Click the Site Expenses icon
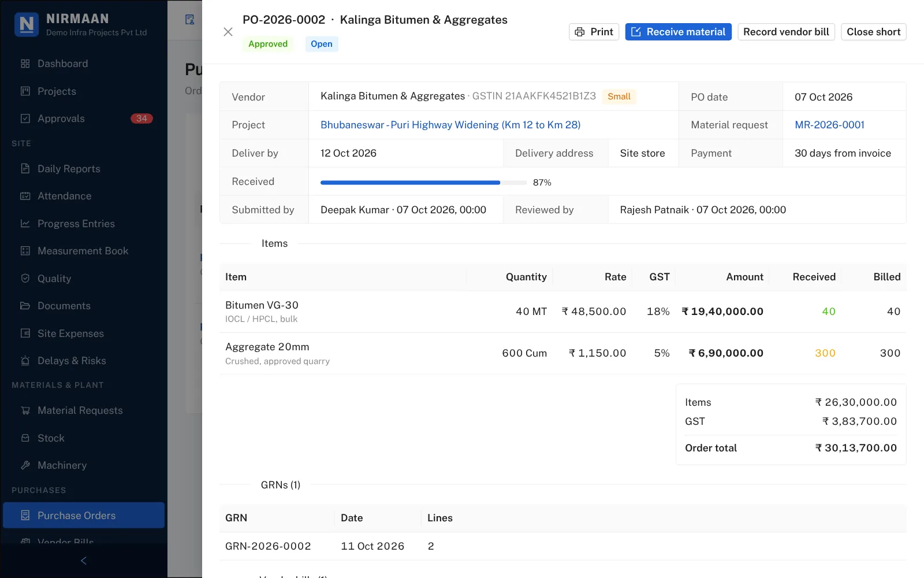 coord(25,334)
